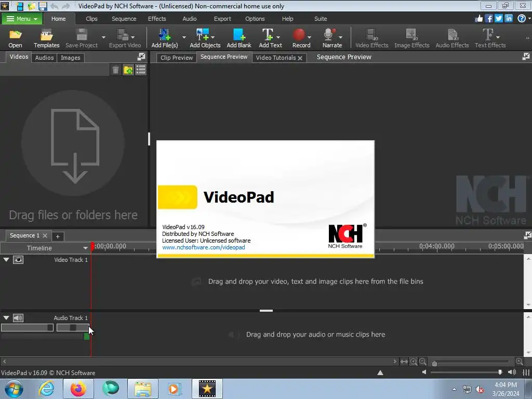Mute Audio Track 1 with the speaker icon
The image size is (532, 399).
tap(18, 318)
